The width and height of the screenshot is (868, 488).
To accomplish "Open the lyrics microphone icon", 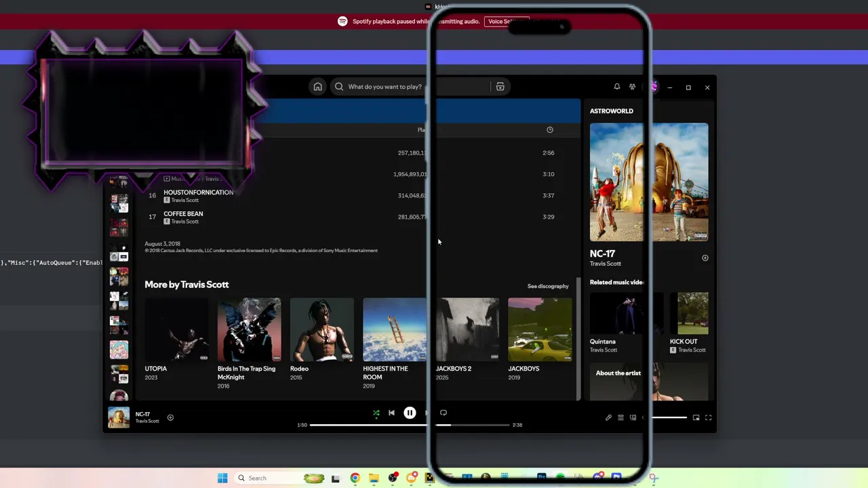I will (x=608, y=418).
